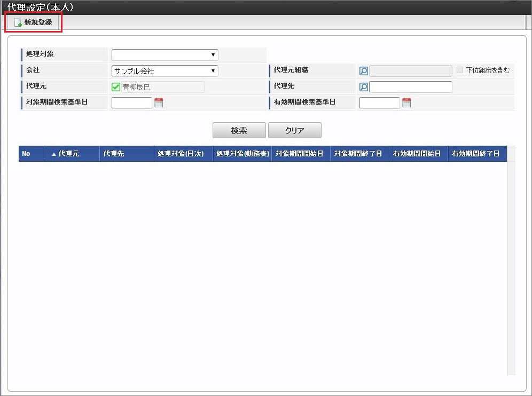Viewport: 532px width, 396px height.
Task: Click the 有効期間検索基準日 date input field
Action: coord(379,102)
